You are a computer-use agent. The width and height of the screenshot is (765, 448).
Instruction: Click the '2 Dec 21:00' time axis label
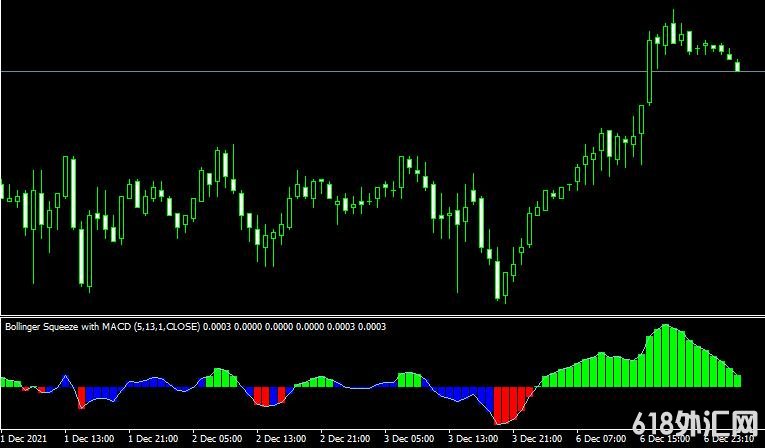pos(345,438)
